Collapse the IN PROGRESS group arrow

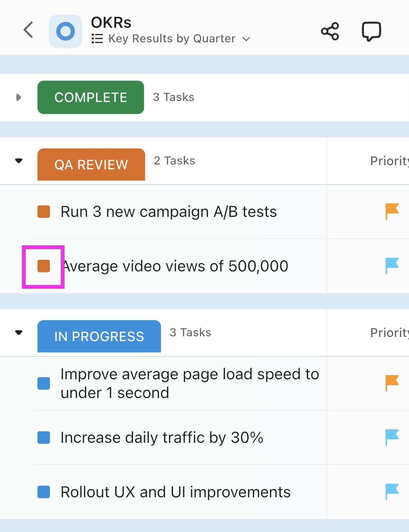19,332
